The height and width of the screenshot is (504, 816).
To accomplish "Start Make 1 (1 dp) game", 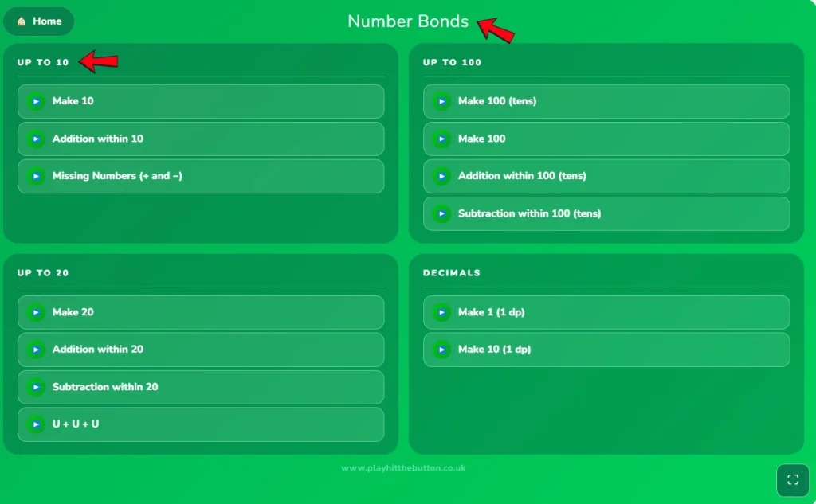I will click(606, 313).
